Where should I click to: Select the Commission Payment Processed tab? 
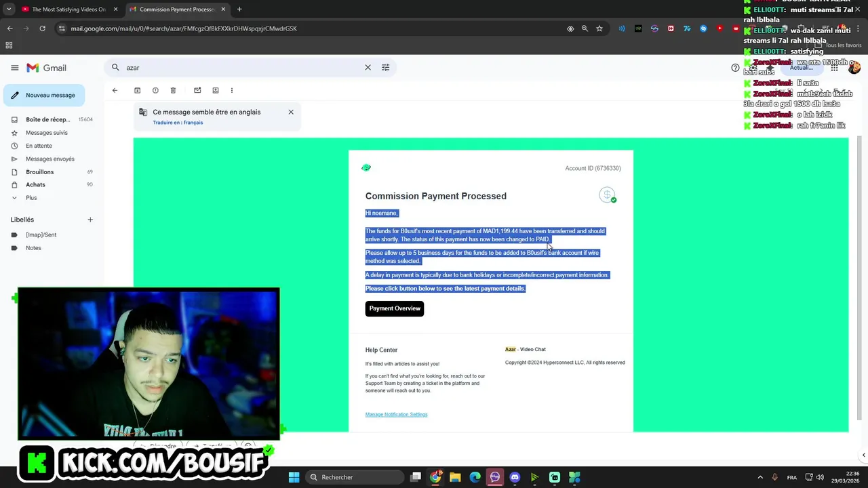coord(176,9)
